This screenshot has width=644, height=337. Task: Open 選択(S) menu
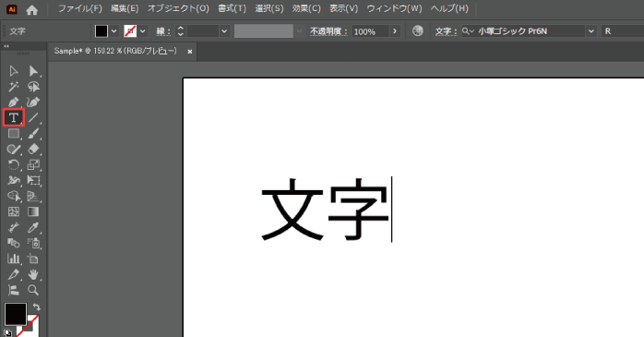click(x=269, y=8)
